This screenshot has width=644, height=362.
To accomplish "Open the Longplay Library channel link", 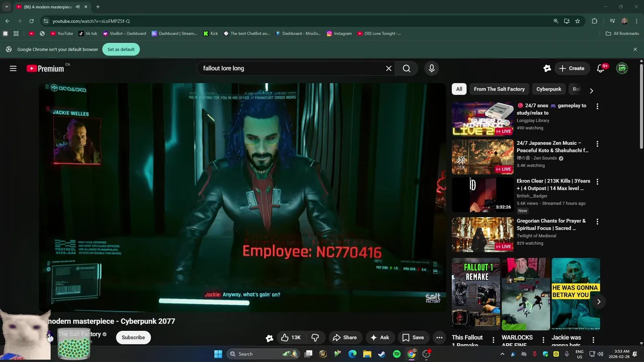I will coord(533,121).
